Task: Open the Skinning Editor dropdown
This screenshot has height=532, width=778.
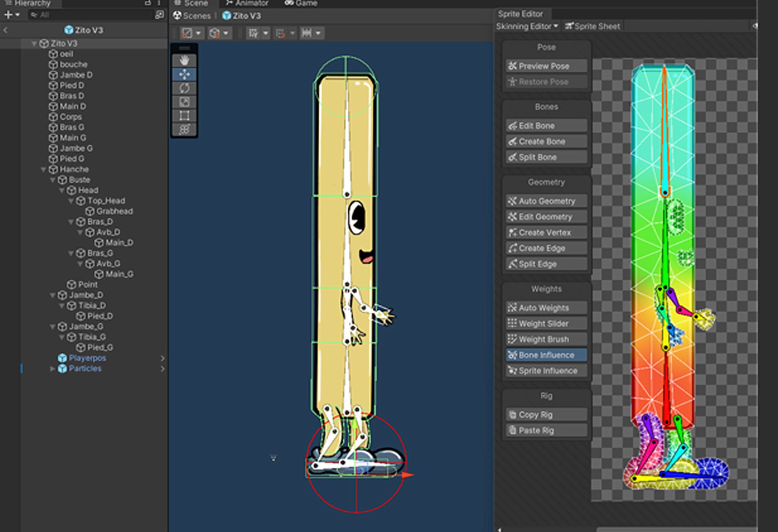Action: point(527,26)
